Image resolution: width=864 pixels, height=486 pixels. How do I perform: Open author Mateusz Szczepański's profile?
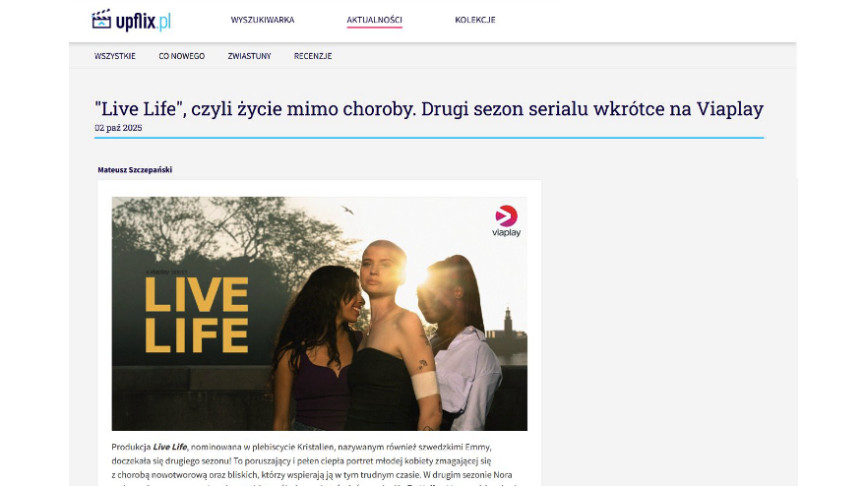point(135,170)
